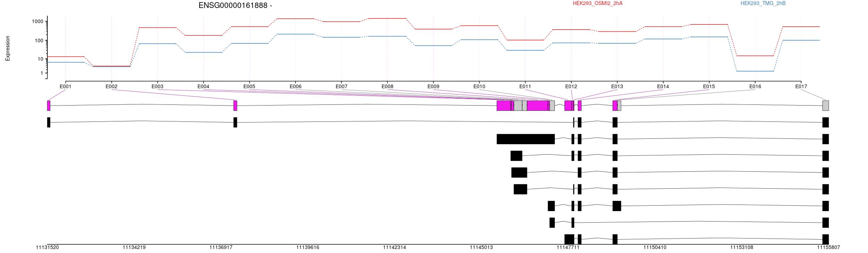Click the second magenta exon in gene model

[235, 106]
